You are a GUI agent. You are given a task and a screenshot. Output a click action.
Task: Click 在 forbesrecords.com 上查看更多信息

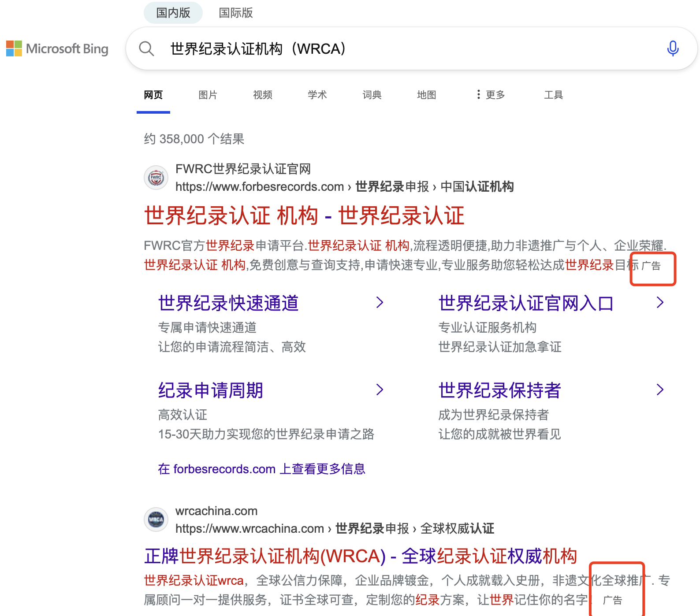pyautogui.click(x=262, y=469)
